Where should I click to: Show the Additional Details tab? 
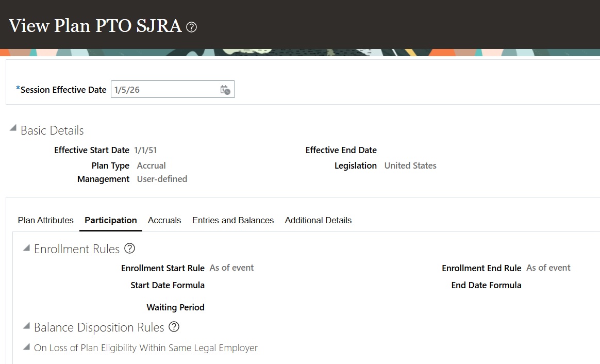(x=318, y=220)
